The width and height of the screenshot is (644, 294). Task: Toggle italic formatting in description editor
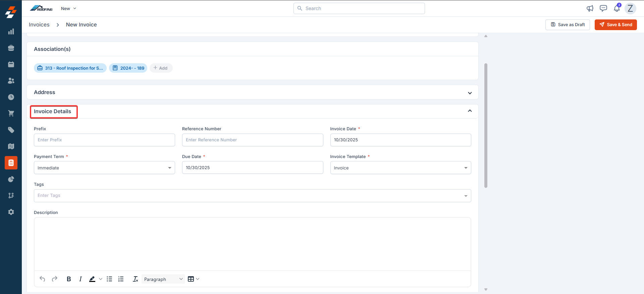[80, 279]
